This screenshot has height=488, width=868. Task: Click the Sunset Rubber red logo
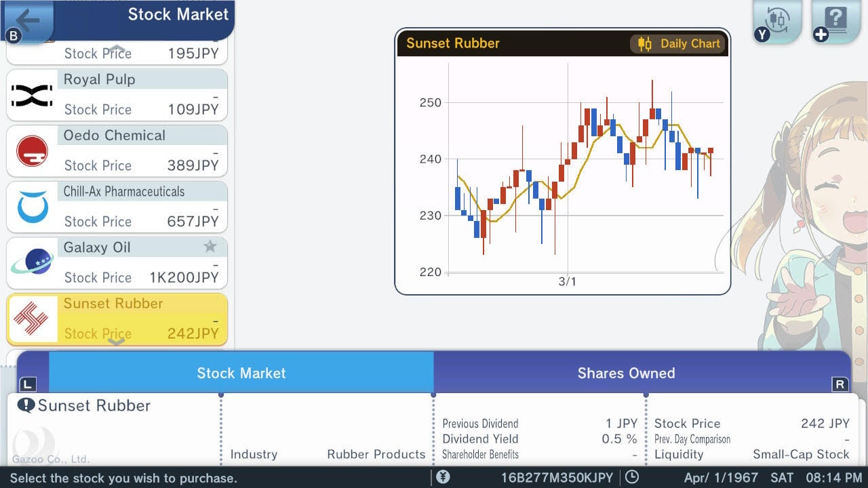tap(32, 319)
